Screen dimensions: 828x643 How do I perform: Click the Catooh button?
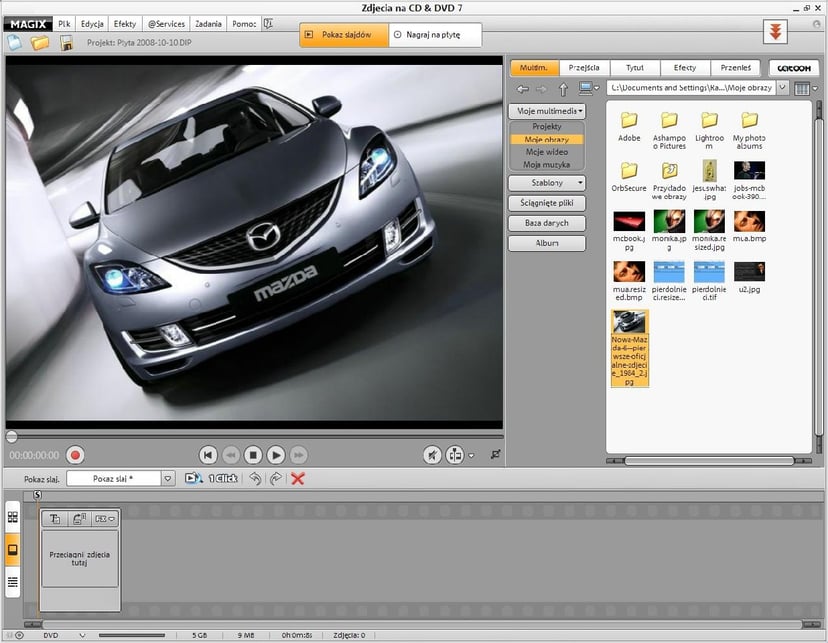point(794,68)
